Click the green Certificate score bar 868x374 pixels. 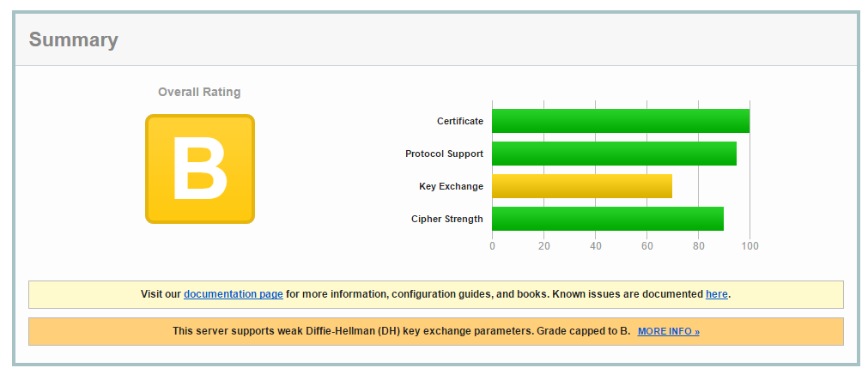tap(621, 121)
